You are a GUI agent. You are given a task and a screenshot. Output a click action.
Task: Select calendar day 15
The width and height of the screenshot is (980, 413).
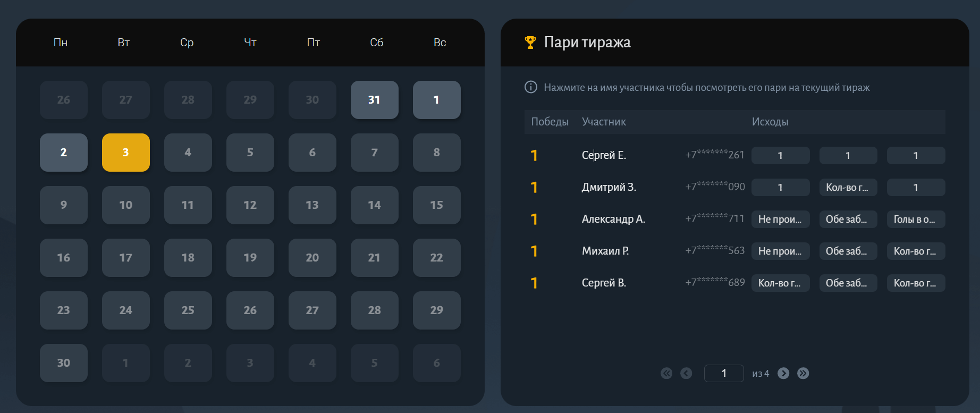437,205
